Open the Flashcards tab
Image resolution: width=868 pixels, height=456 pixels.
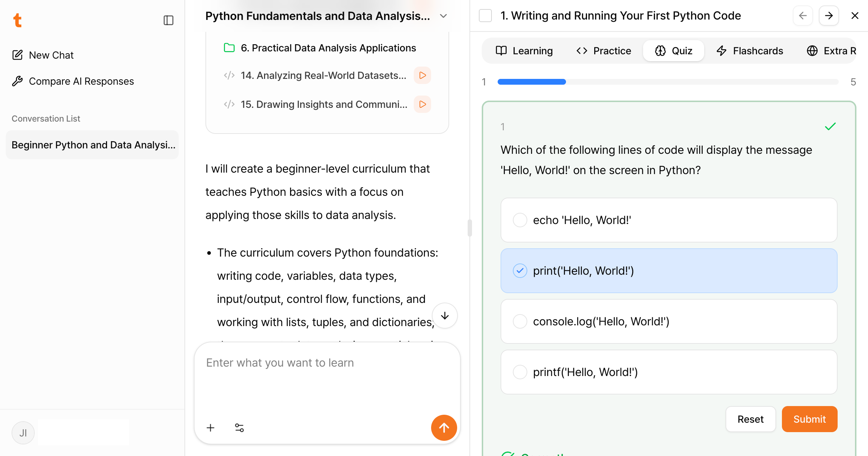[749, 51]
